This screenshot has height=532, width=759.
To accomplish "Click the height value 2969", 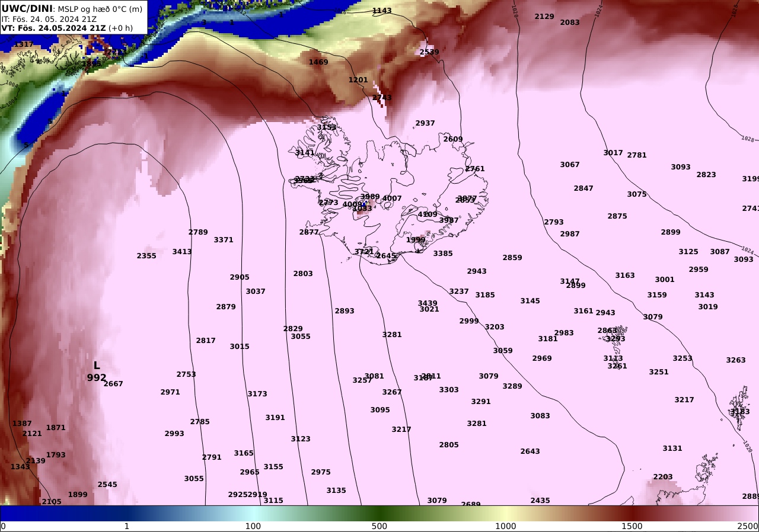I will click(542, 358).
